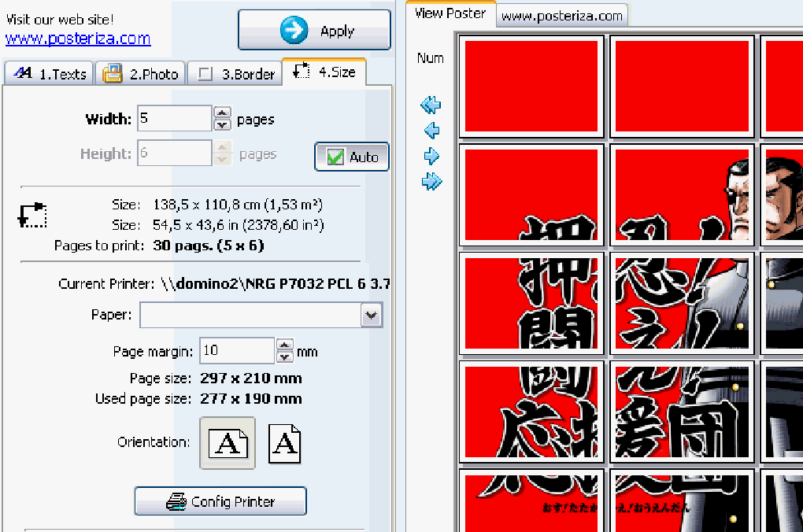Switch to the 2.Photo tab

point(140,73)
